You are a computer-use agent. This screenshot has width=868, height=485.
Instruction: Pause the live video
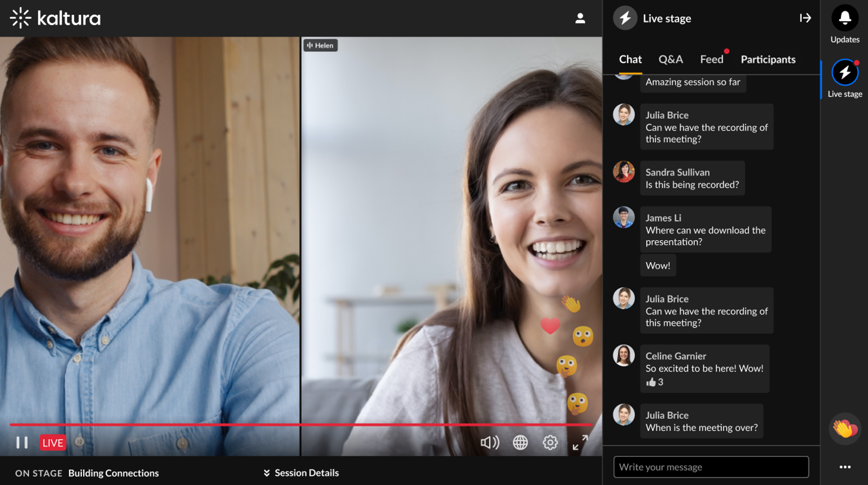pyautogui.click(x=22, y=443)
